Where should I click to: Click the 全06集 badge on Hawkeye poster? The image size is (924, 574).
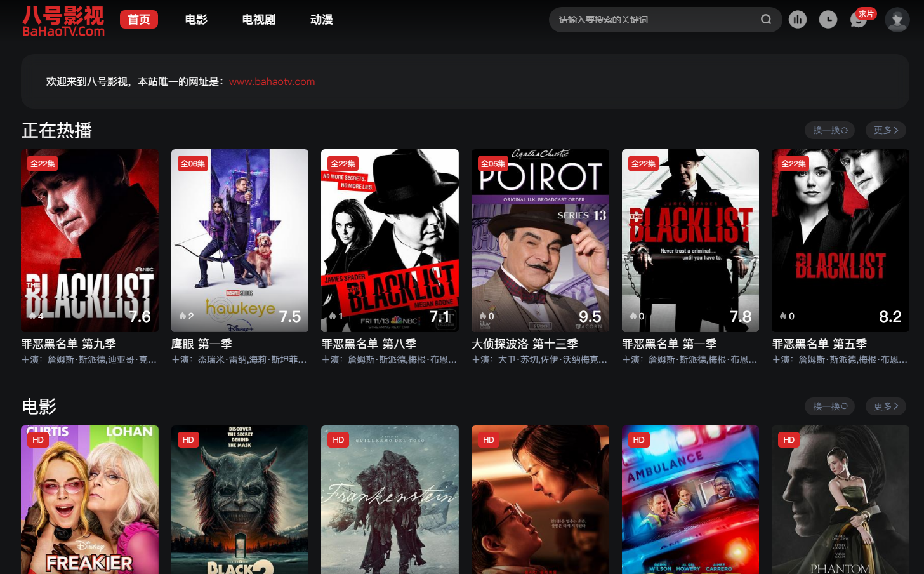(x=193, y=163)
